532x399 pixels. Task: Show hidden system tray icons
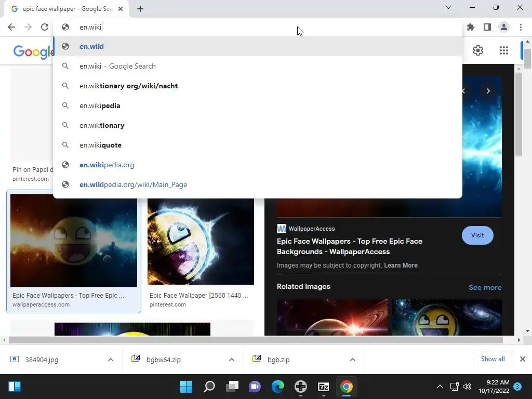tap(440, 387)
